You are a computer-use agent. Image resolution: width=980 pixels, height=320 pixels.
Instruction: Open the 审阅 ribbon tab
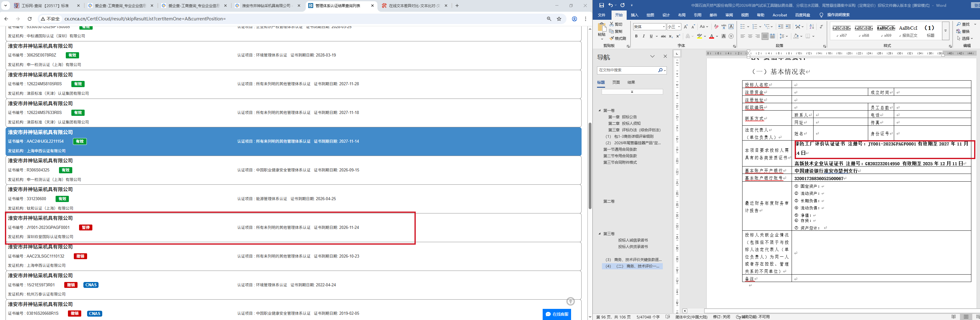coord(729,15)
